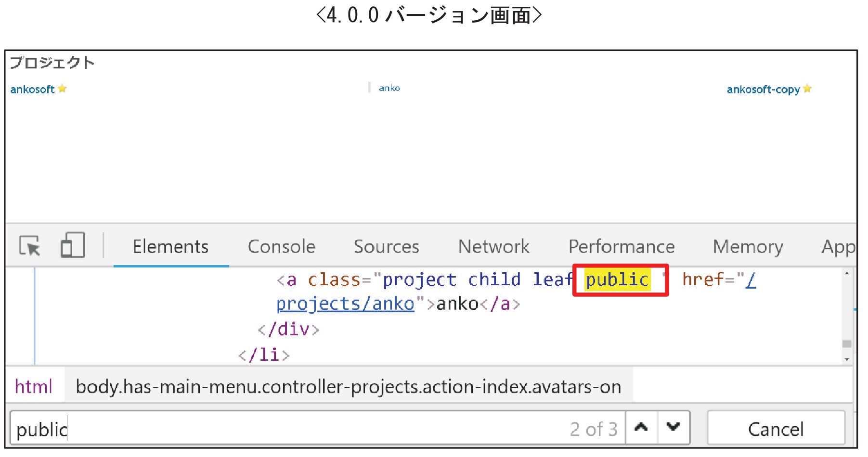Click the star next to ankosoft-copy
The width and height of the screenshot is (868, 457).
click(x=807, y=89)
